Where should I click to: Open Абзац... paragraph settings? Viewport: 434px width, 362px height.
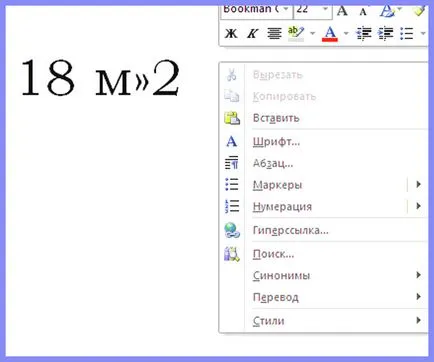[273, 163]
